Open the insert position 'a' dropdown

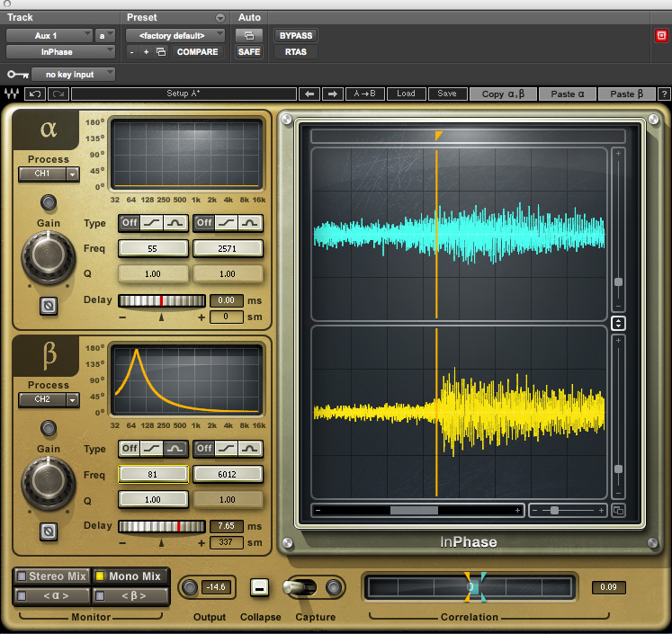tap(105, 36)
